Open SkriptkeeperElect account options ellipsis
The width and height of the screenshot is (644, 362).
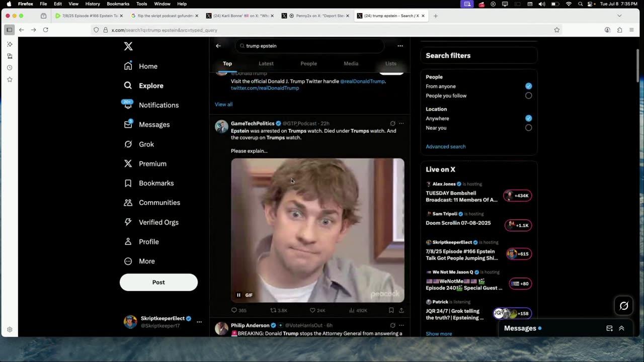point(199,322)
